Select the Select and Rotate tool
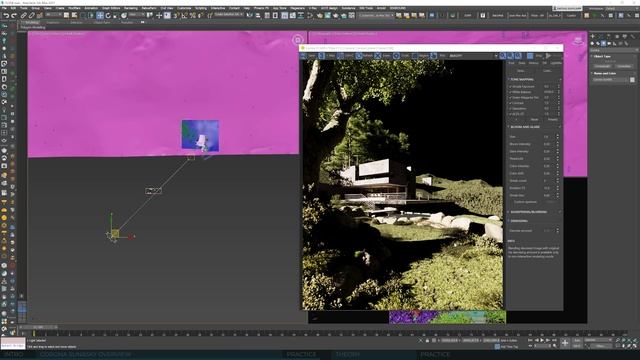Screen dimensions: 640x360 [108, 16]
